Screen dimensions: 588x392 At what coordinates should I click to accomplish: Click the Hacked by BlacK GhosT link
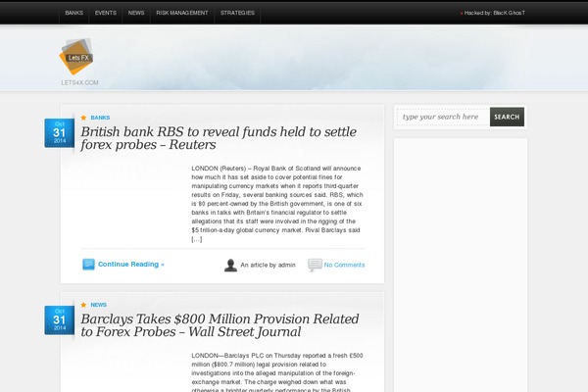click(494, 13)
